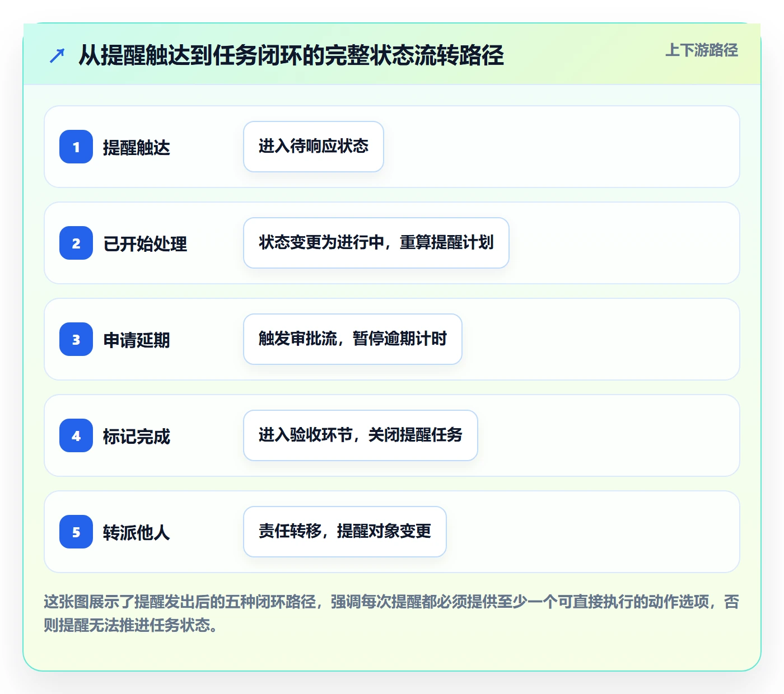Click the 责任转移，提醒对象变更 box
784x694 pixels.
(345, 532)
